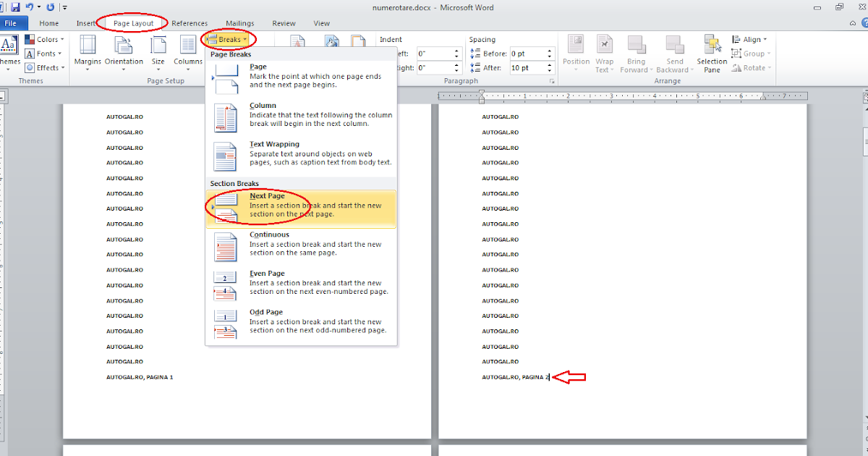
Task: Open the Orientation options
Action: (124, 52)
